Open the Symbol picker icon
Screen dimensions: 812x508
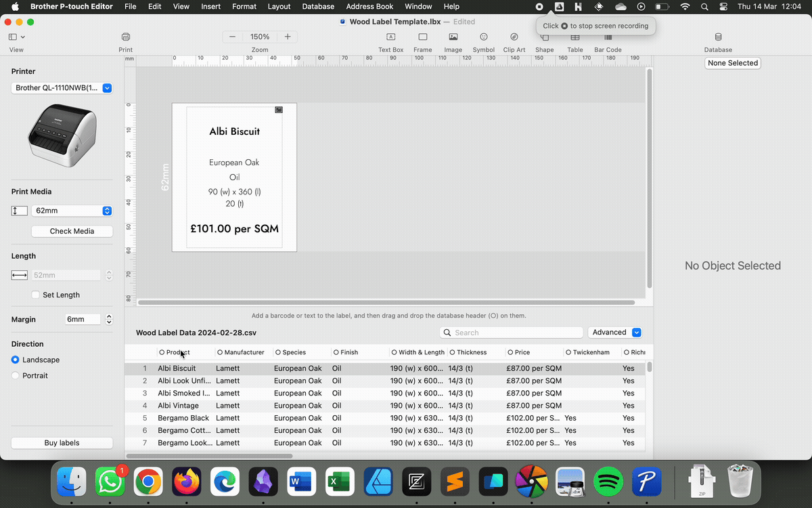[483, 37]
